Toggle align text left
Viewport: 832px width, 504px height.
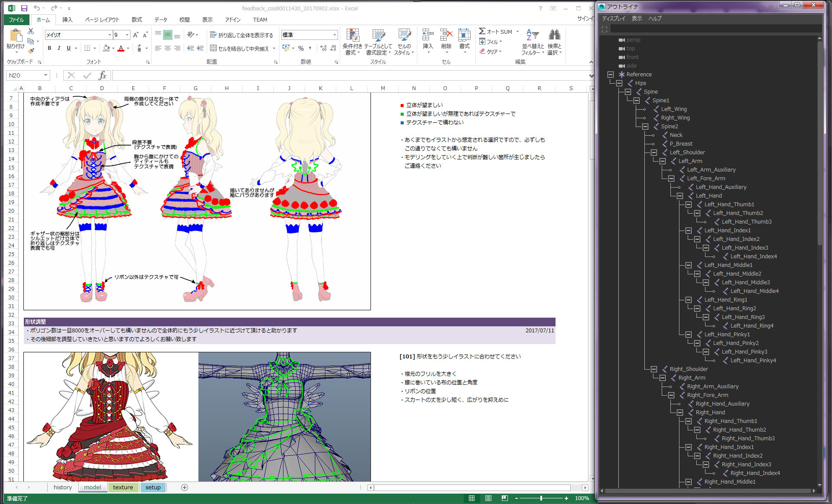pos(158,48)
